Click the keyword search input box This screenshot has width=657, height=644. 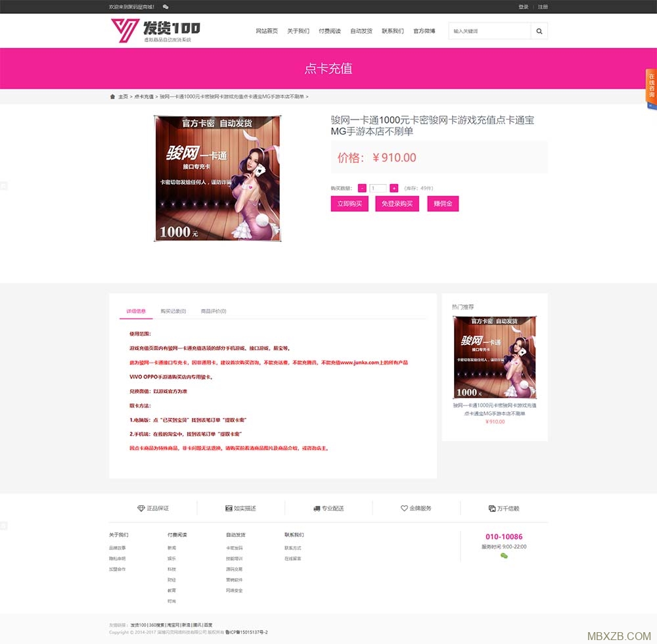click(489, 31)
